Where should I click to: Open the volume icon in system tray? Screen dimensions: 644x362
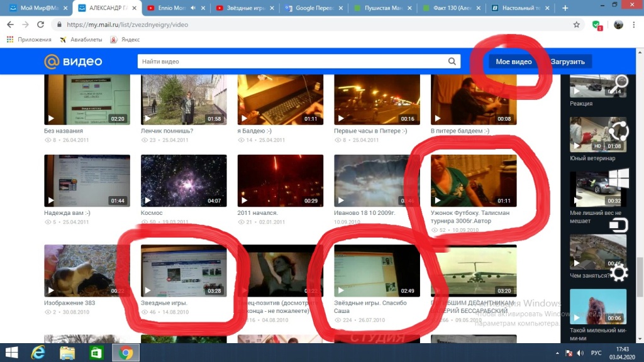(580, 353)
